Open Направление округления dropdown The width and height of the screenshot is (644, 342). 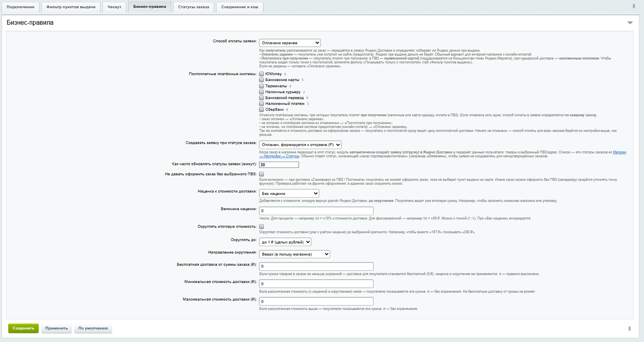295,254
